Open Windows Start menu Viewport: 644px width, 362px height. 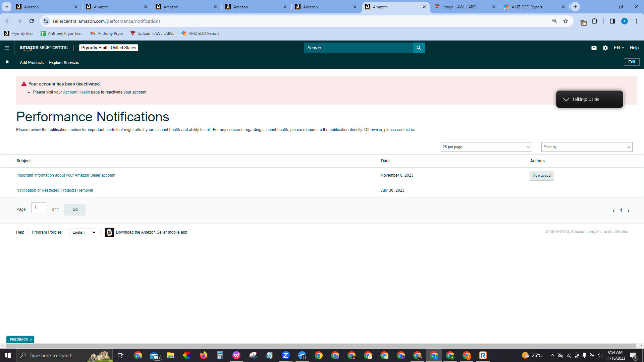[x=8, y=355]
